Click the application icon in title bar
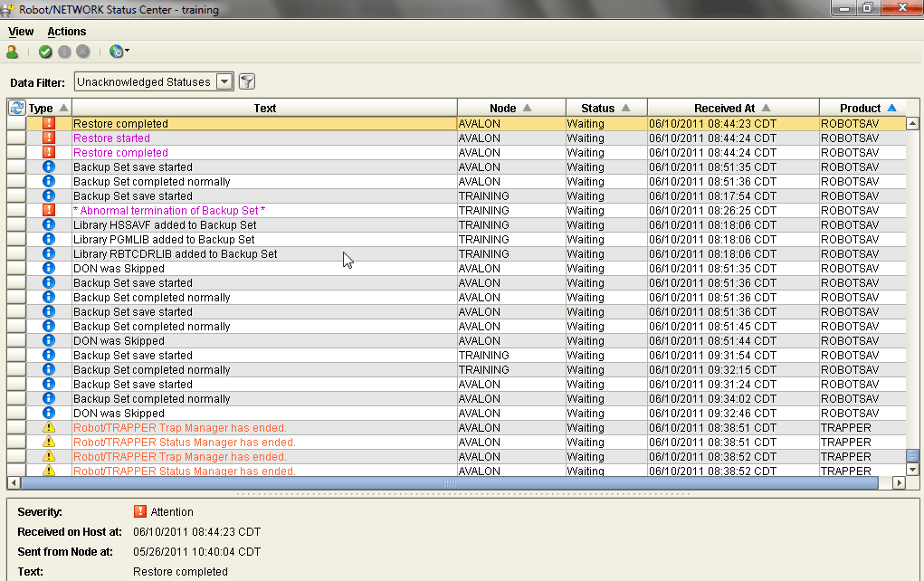924x581 pixels. click(7, 9)
